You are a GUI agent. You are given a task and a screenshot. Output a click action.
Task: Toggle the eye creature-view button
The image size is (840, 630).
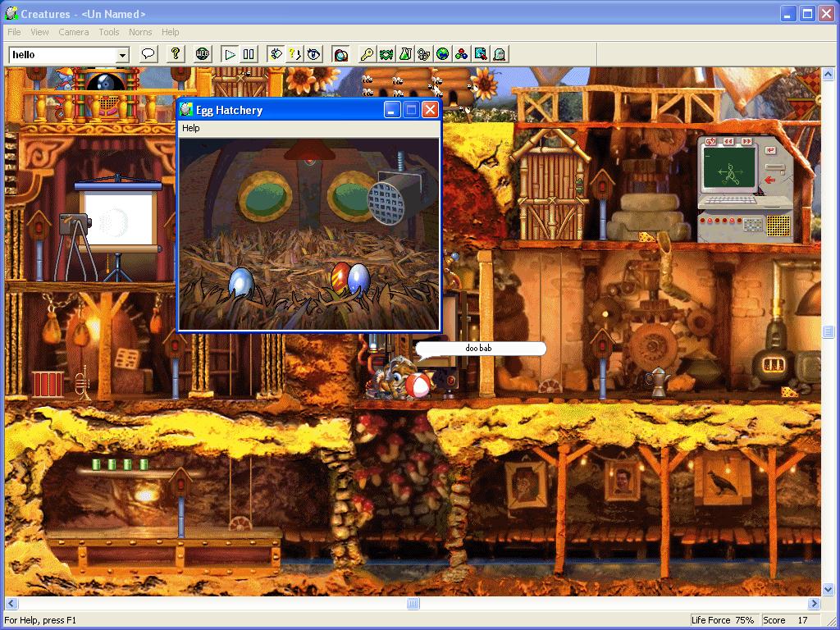313,54
